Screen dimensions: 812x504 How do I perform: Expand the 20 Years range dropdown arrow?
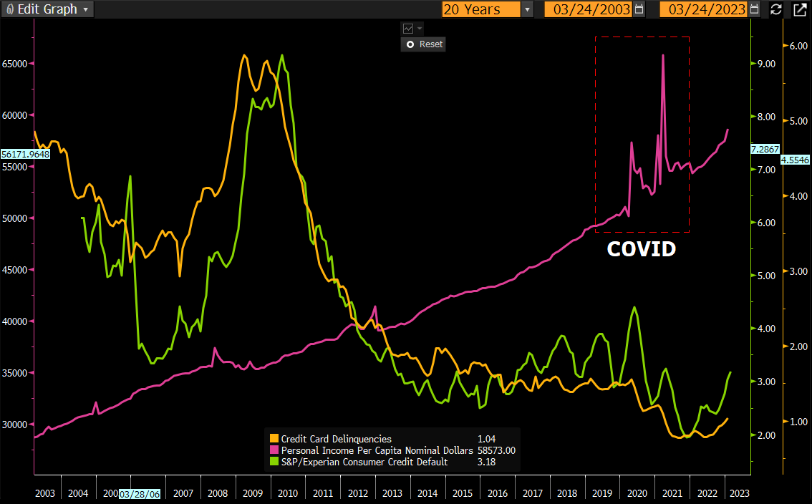tap(527, 9)
